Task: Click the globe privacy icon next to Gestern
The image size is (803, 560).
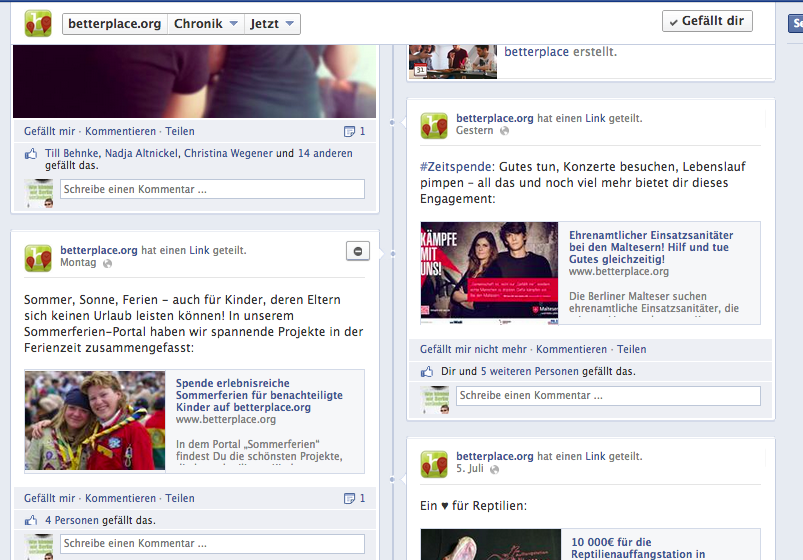Action: coord(504,131)
